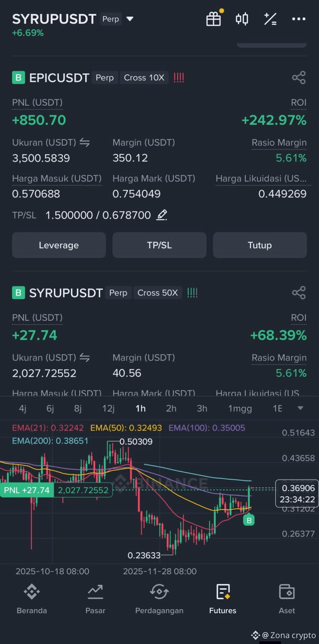Open the EPICUSDT pair title

pyautogui.click(x=59, y=78)
